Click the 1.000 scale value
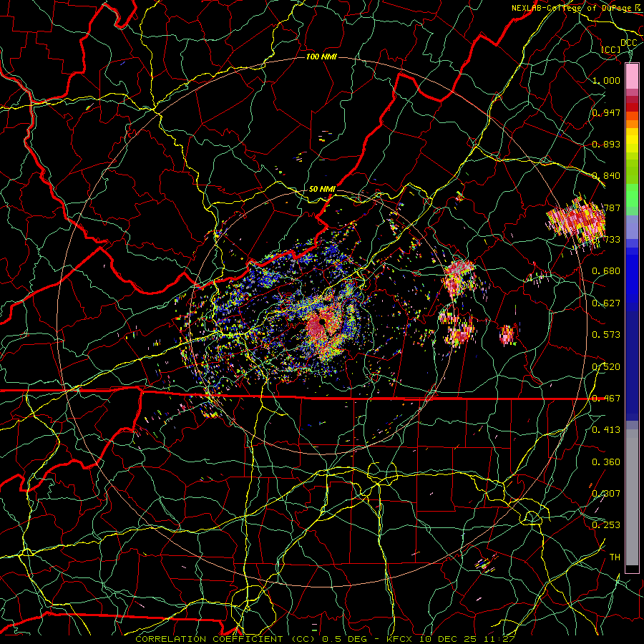This screenshot has height=644, width=644. click(x=606, y=80)
